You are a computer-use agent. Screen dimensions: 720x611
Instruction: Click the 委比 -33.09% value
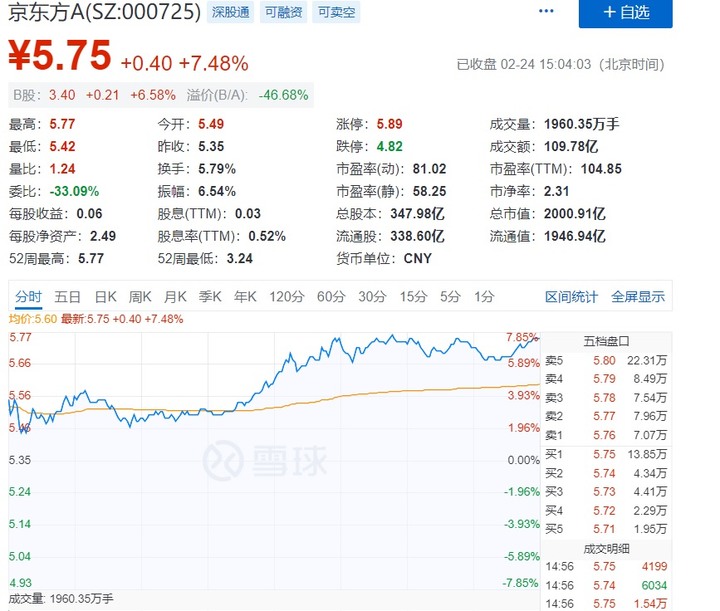click(x=74, y=191)
